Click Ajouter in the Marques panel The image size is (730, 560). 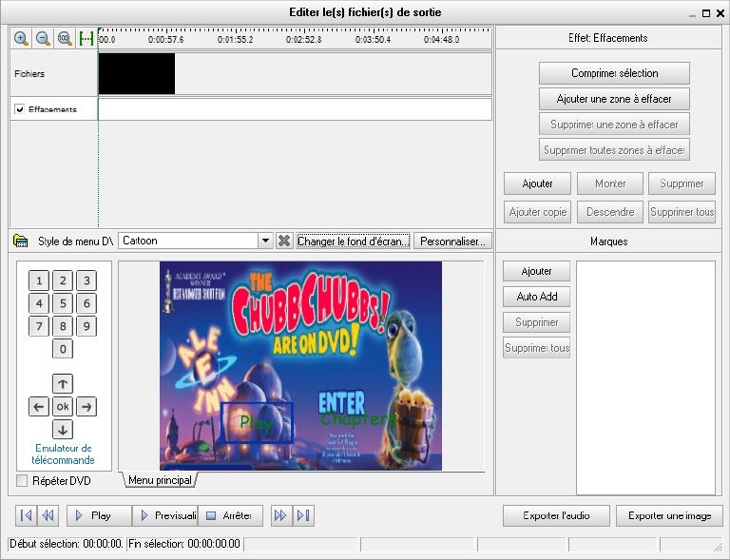pyautogui.click(x=536, y=271)
